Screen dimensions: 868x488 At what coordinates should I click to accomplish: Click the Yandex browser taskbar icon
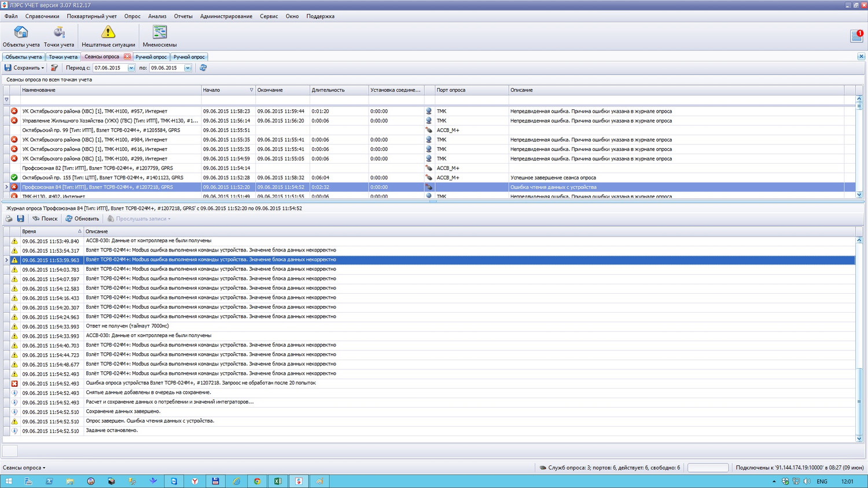195,481
